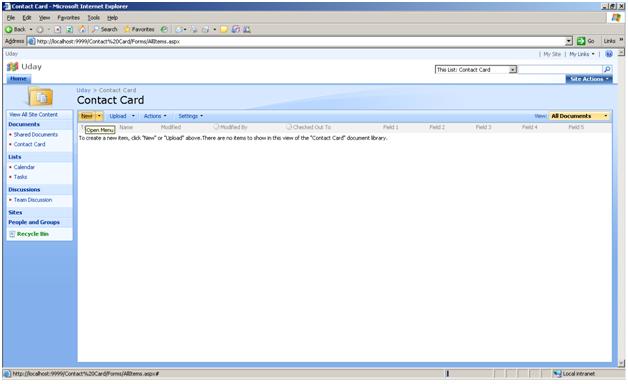Click the Research toolbar icon
This screenshot has width=628, height=384.
[236, 29]
